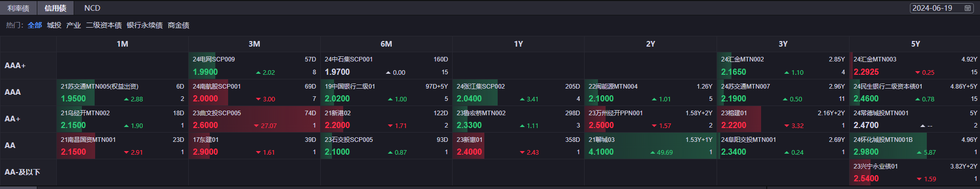
Task: Open bond 24中石集SCP001
Action: 349,59
